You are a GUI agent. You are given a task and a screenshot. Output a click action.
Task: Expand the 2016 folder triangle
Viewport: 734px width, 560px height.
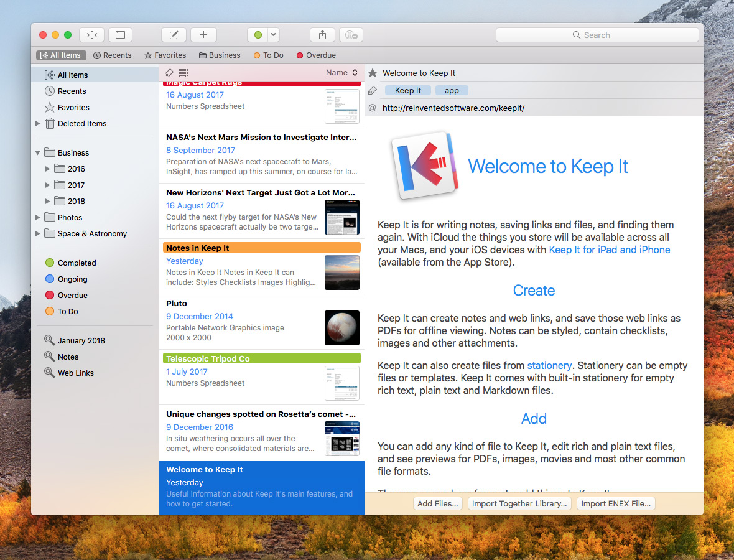click(47, 169)
